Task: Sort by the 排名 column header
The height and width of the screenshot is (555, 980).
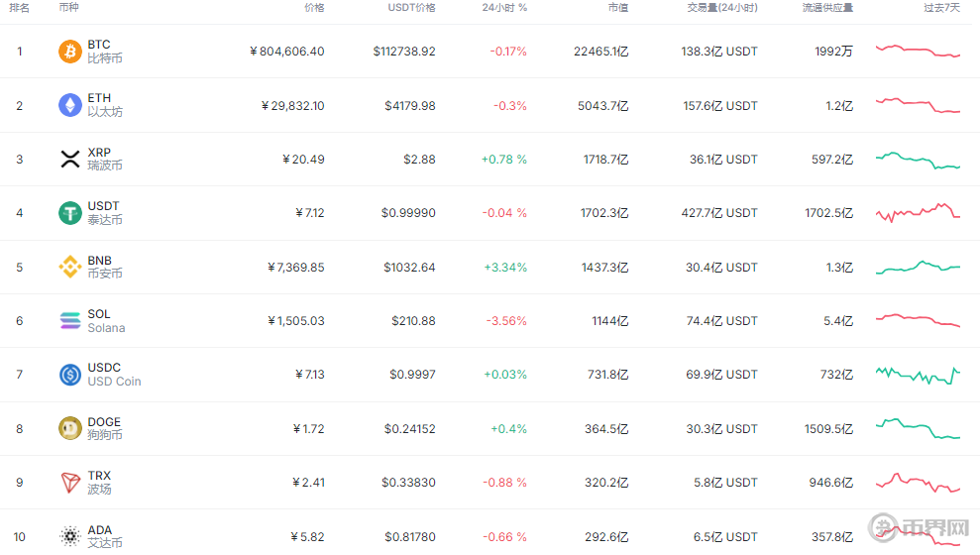Action: pyautogui.click(x=19, y=8)
